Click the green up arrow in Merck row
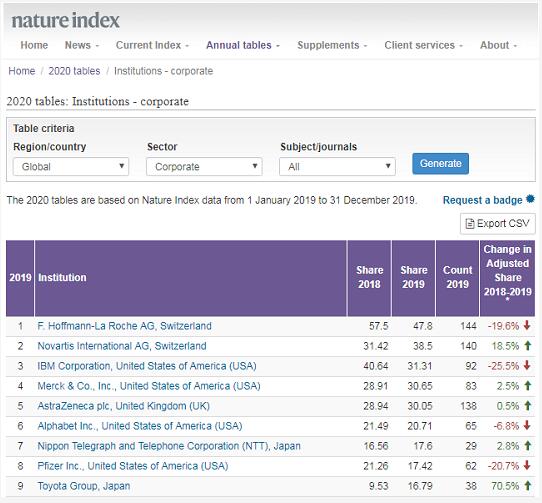The width and height of the screenshot is (542, 503). [528, 385]
